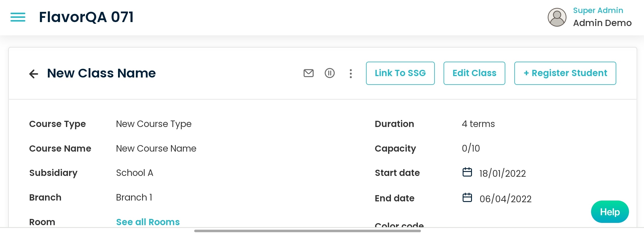Select the Admin Demo user name
Image resolution: width=644 pixels, height=239 pixels.
(x=602, y=23)
